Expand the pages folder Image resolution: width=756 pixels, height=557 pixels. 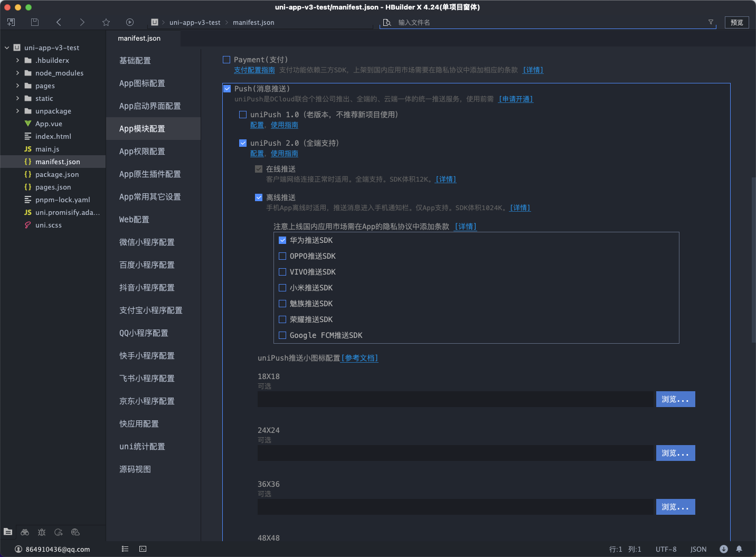[17, 86]
